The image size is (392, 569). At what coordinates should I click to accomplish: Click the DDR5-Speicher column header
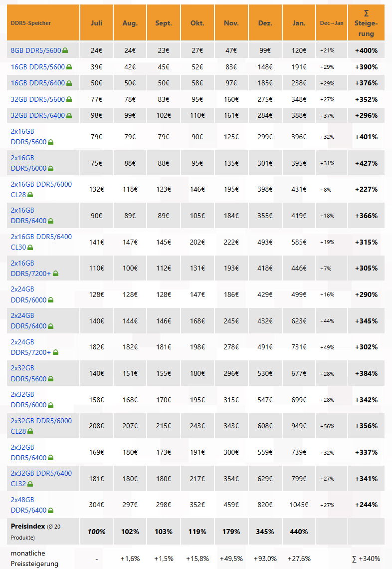31,23
